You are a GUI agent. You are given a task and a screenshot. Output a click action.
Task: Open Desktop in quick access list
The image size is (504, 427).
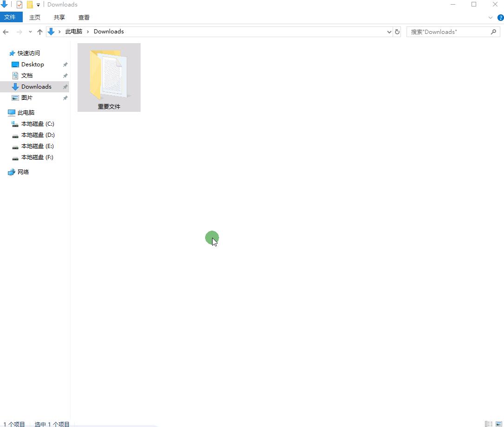coord(32,65)
